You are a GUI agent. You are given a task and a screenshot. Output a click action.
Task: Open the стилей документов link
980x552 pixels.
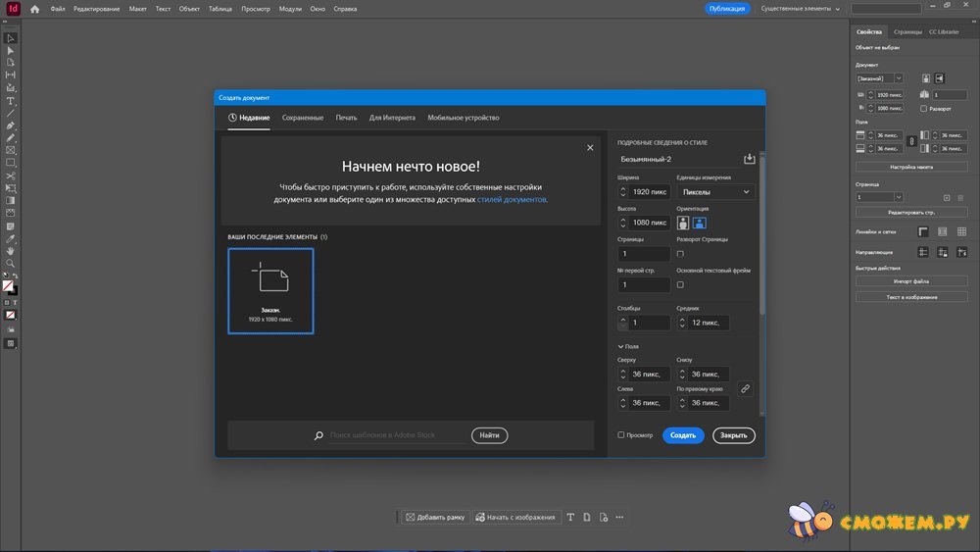[x=512, y=199]
